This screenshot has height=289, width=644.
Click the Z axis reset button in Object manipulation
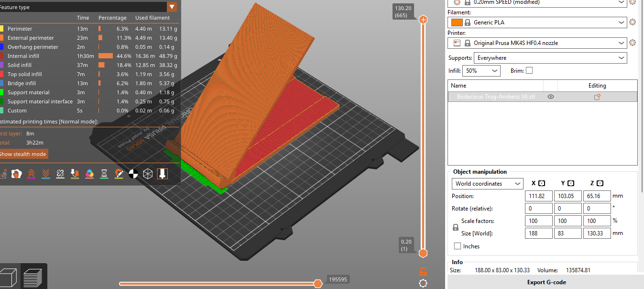point(600,183)
